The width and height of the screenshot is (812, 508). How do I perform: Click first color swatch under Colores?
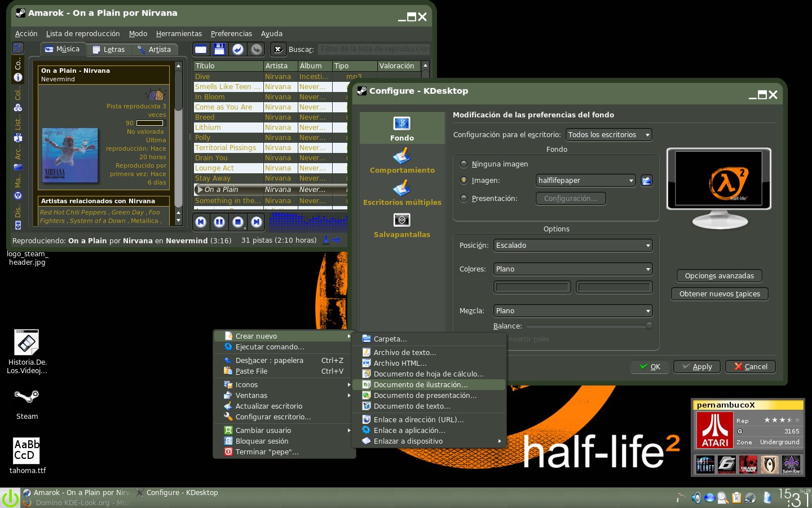[x=532, y=287]
